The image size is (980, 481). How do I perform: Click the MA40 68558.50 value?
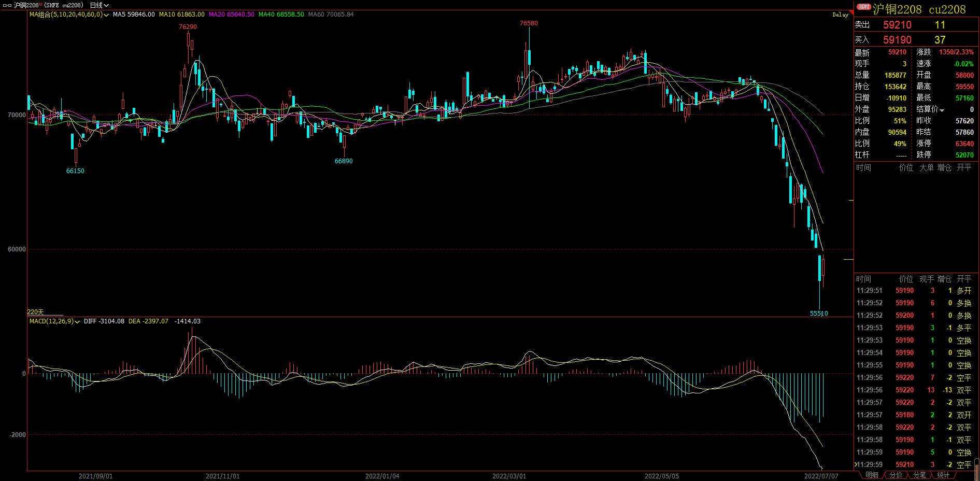[281, 15]
